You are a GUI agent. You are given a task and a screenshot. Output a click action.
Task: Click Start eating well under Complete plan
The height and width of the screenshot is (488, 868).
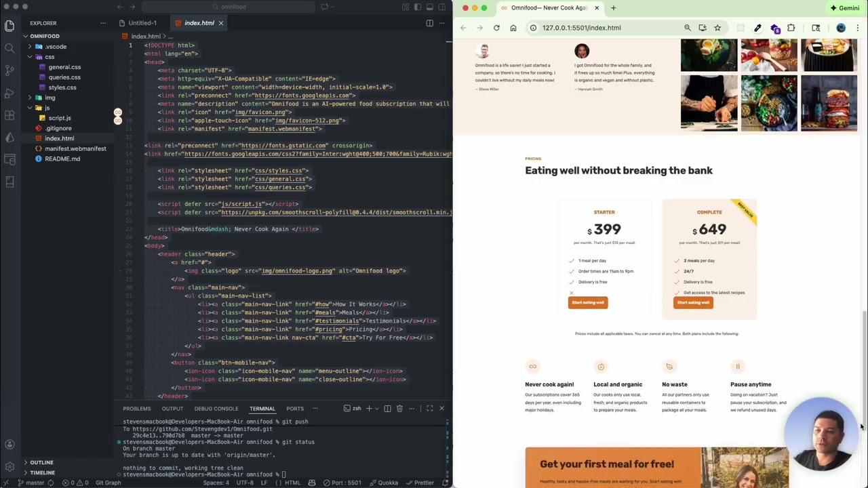coord(693,302)
